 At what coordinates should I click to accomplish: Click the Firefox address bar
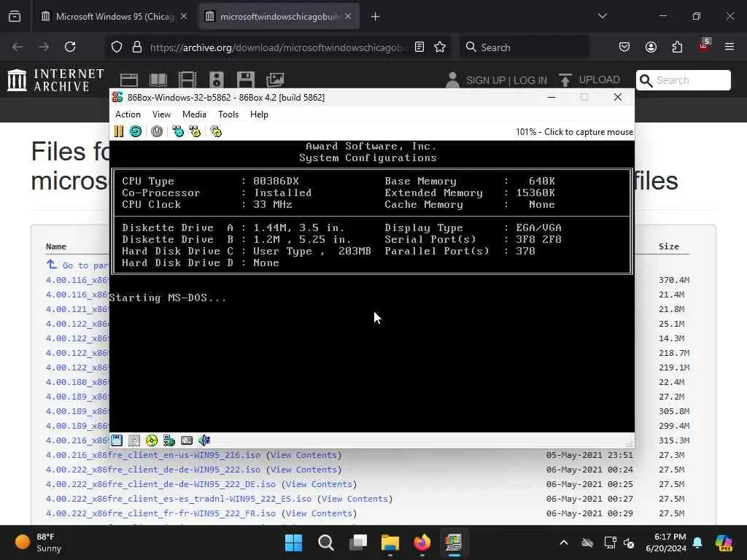[279, 47]
